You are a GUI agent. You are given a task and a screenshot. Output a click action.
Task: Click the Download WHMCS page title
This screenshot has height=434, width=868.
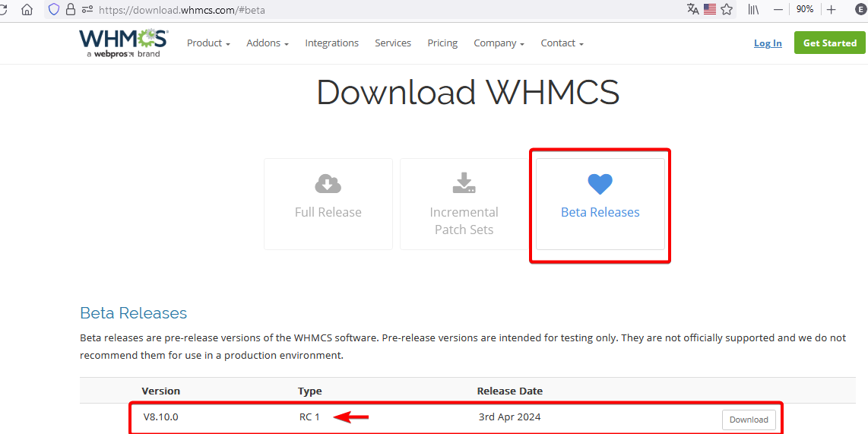467,92
